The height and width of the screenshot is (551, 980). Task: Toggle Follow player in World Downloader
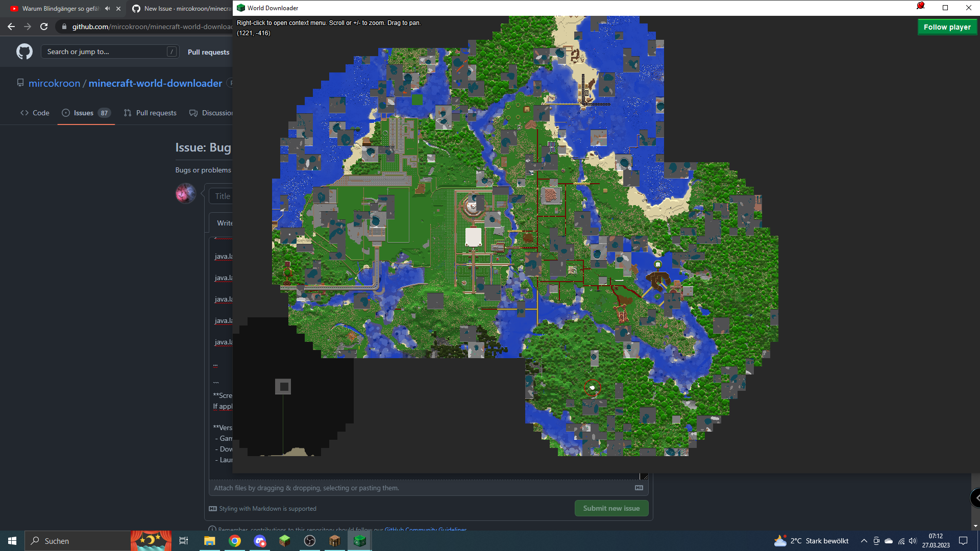coord(947,27)
